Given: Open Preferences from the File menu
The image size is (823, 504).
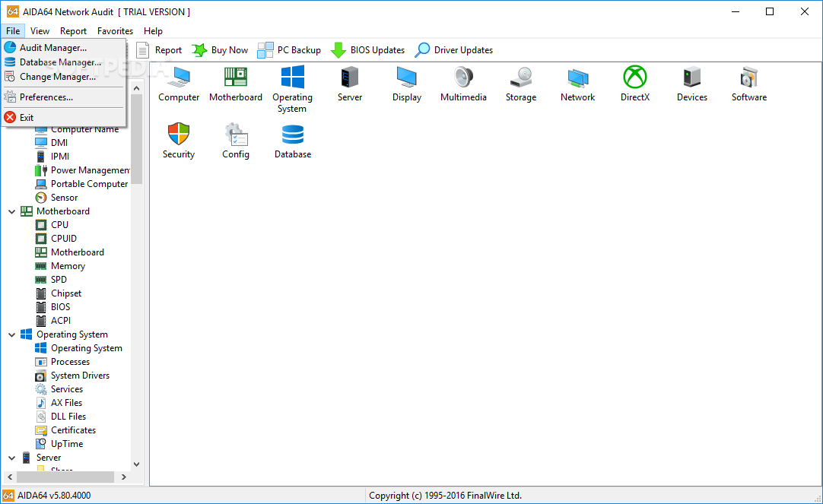Looking at the screenshot, I should click(63, 97).
